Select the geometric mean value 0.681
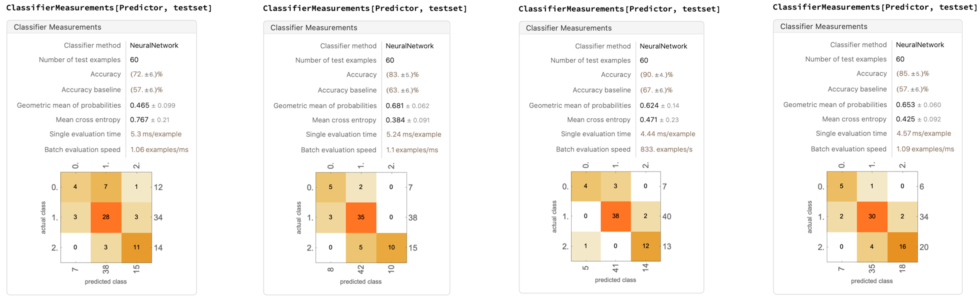 [395, 106]
